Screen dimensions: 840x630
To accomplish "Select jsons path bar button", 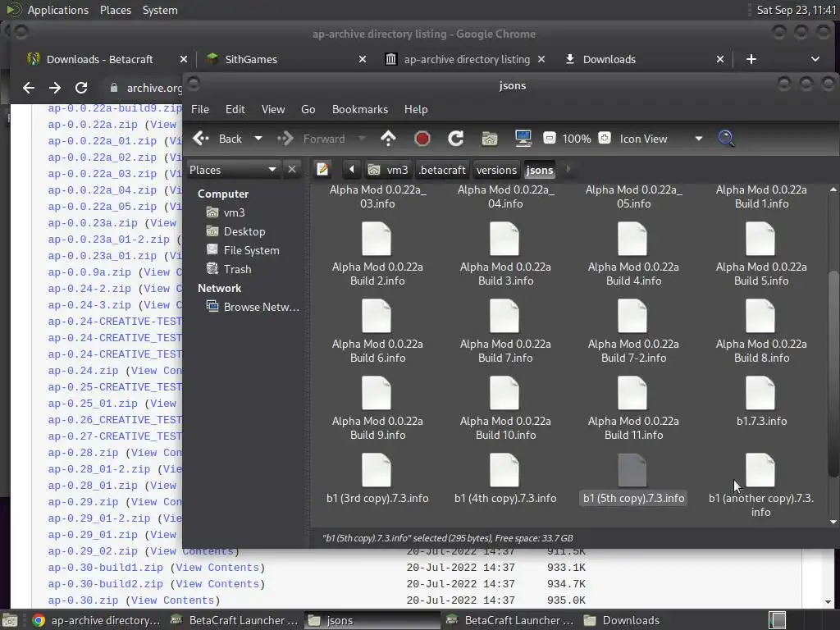I will point(540,170).
